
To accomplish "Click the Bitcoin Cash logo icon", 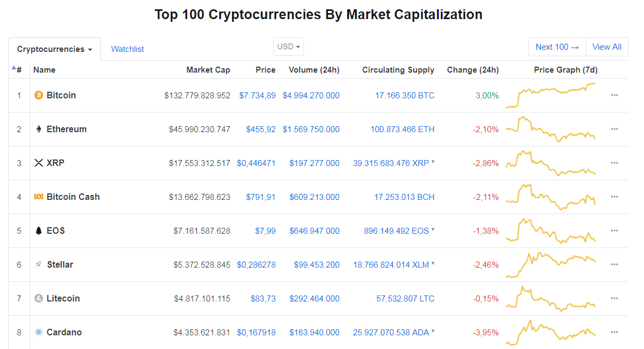I will (39, 197).
